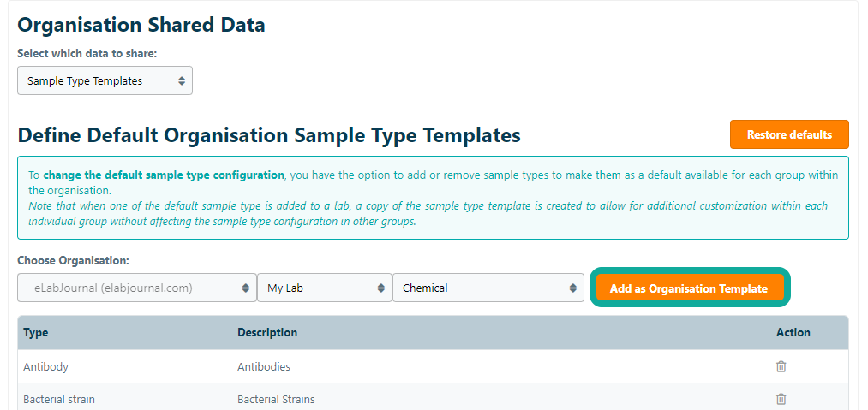Expand the Chemical sample type dropdown

pyautogui.click(x=488, y=288)
